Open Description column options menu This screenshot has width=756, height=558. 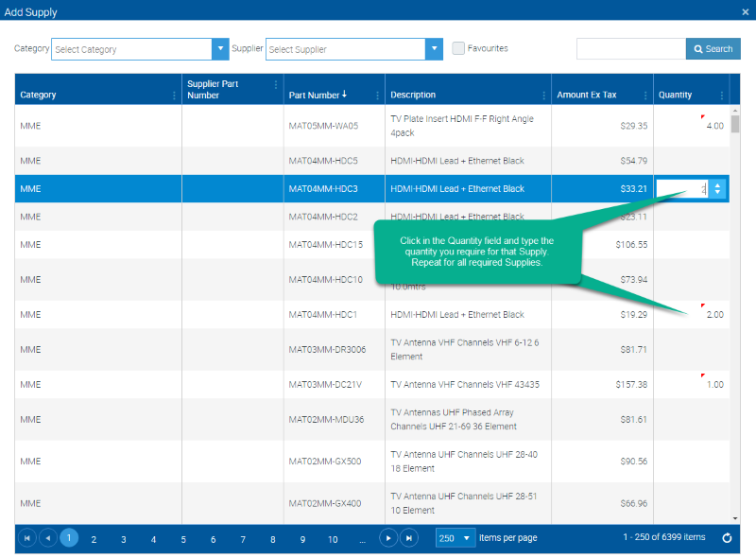(544, 96)
